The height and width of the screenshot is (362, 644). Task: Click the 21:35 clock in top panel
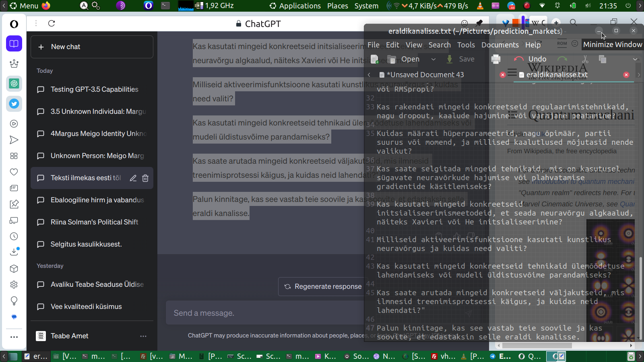(608, 6)
